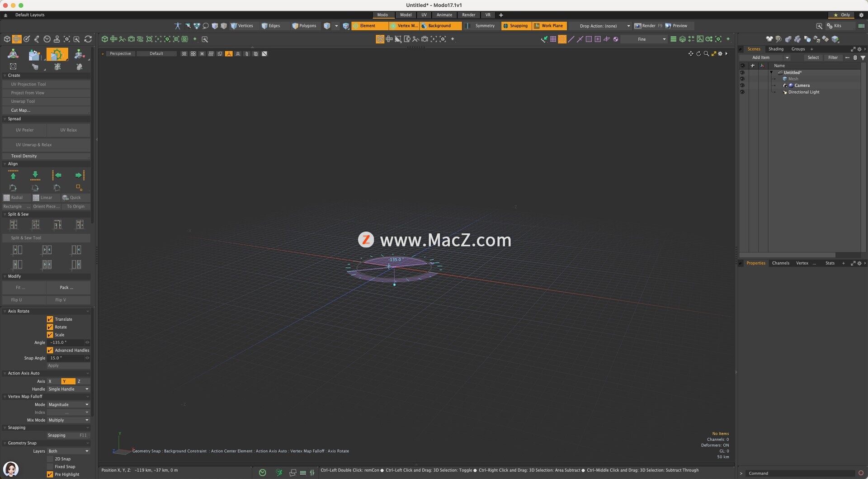Click the Scenes panel maximize arrow icon

(x=853, y=49)
